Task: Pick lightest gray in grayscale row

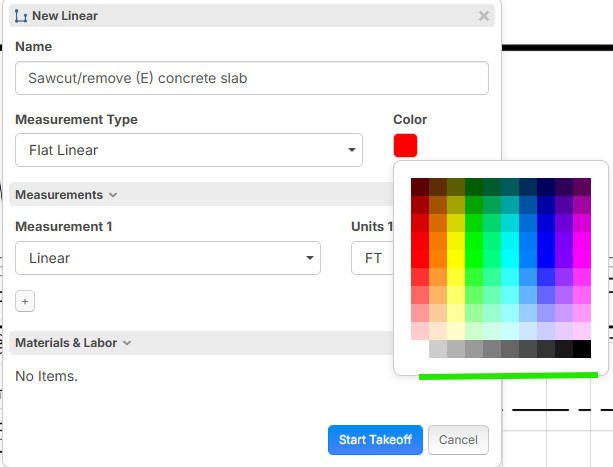Action: point(438,349)
